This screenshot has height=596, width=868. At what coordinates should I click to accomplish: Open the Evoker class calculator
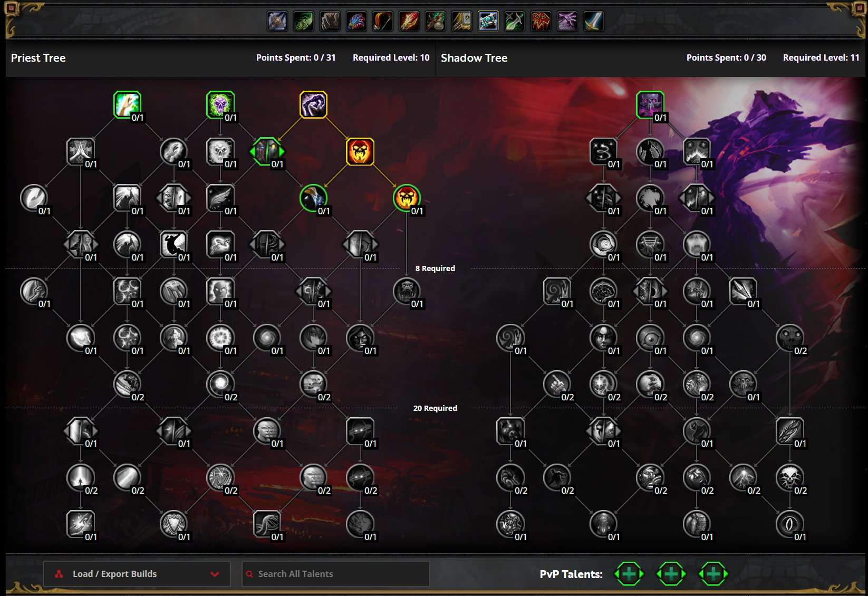356,22
